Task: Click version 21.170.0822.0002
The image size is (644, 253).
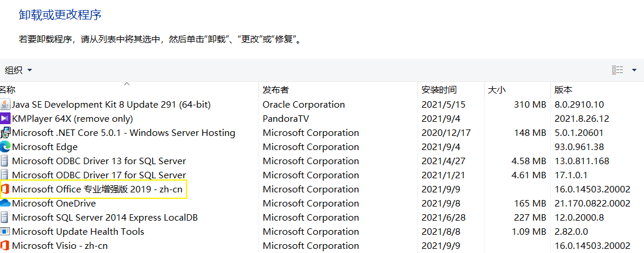Action: [x=592, y=204]
